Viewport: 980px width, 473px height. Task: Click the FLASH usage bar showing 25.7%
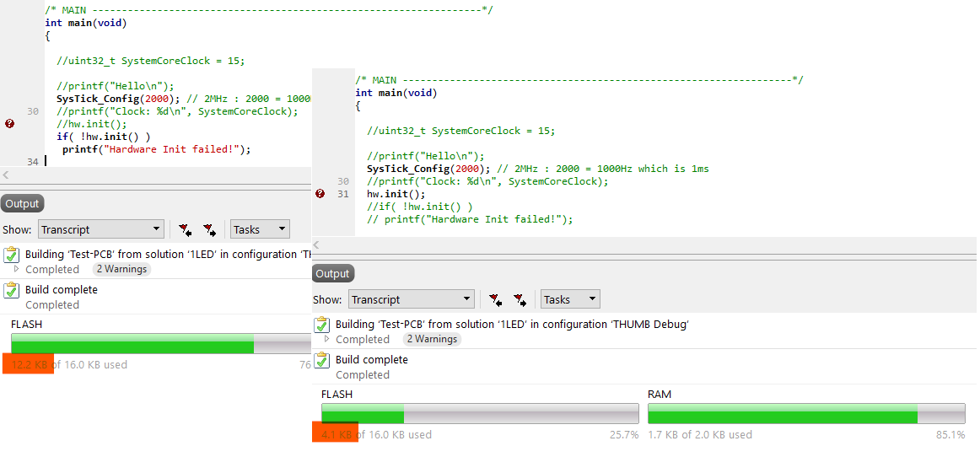(480, 414)
